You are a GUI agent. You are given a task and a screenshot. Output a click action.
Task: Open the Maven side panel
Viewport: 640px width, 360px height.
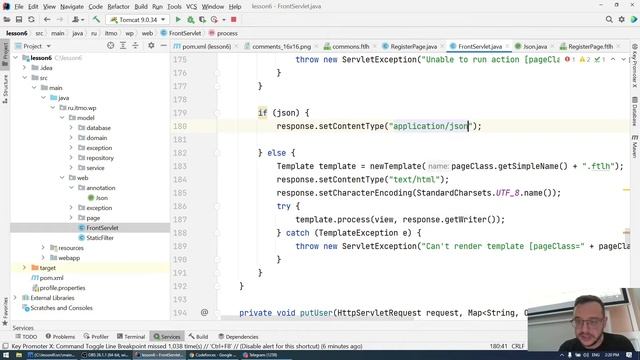click(x=635, y=147)
